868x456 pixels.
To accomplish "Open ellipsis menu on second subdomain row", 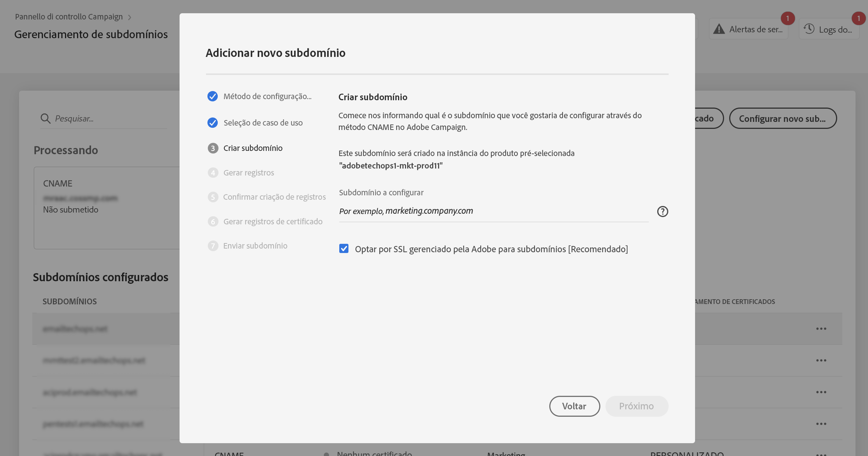I will click(x=821, y=360).
